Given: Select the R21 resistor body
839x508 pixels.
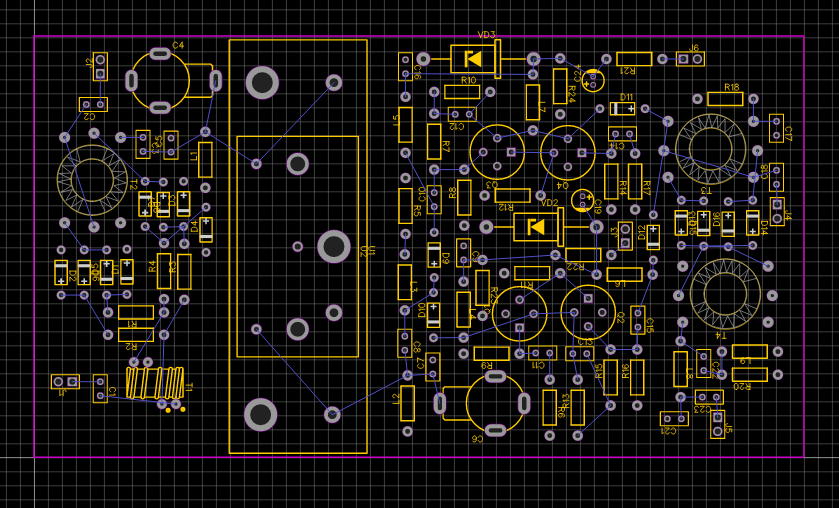Looking at the screenshot, I should click(x=634, y=59).
